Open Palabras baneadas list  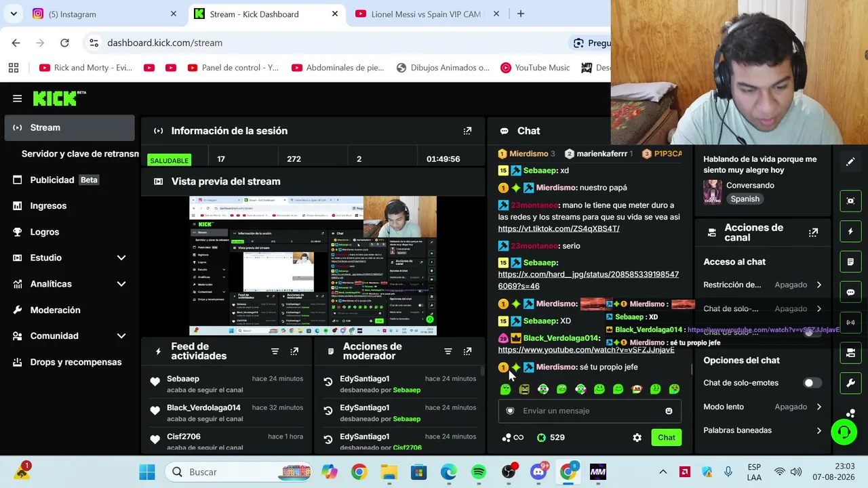click(762, 430)
